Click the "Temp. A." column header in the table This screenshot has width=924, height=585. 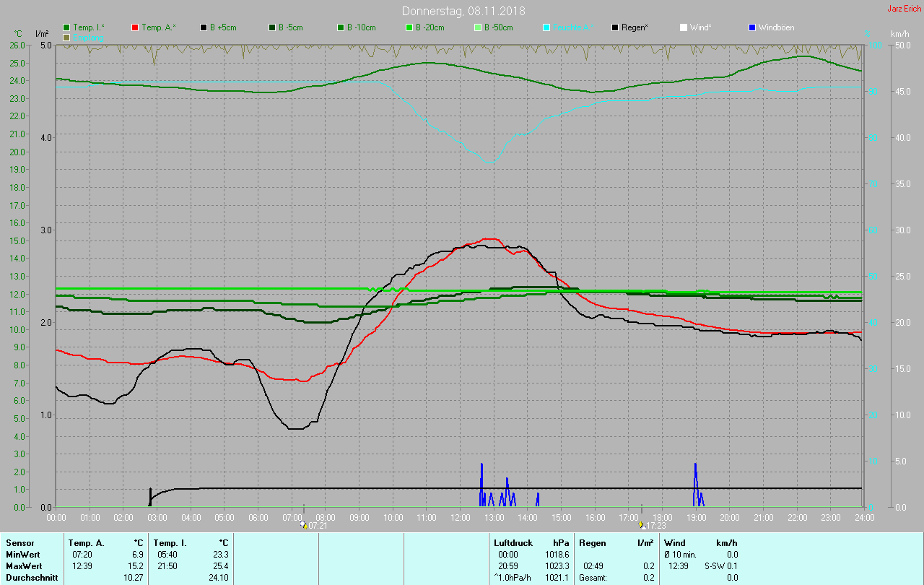coord(86,542)
